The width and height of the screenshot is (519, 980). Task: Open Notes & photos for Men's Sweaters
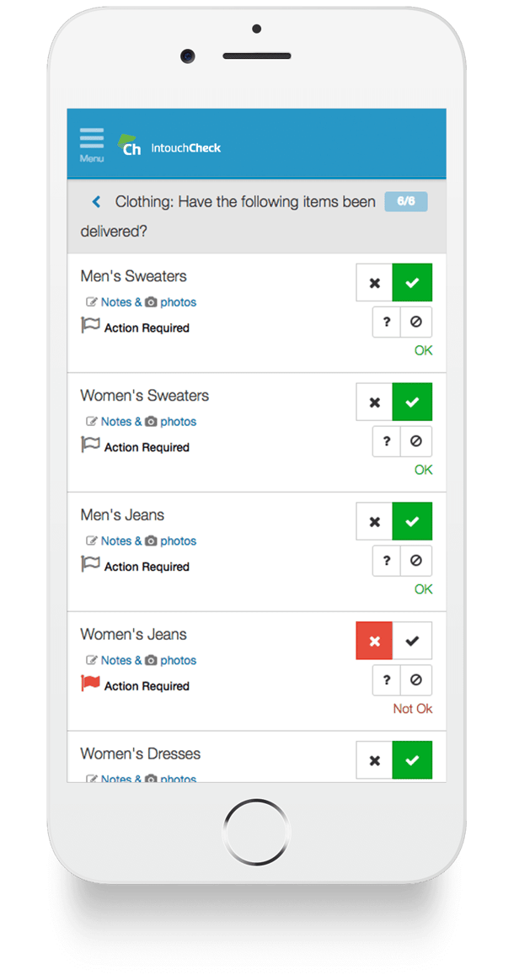(x=142, y=302)
